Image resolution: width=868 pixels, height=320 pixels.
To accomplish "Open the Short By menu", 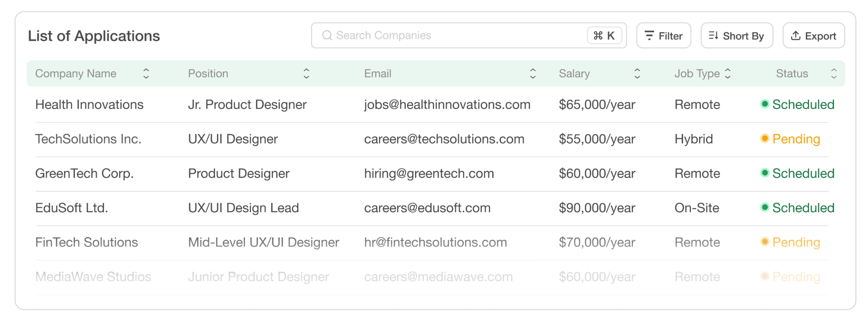I will [x=737, y=36].
